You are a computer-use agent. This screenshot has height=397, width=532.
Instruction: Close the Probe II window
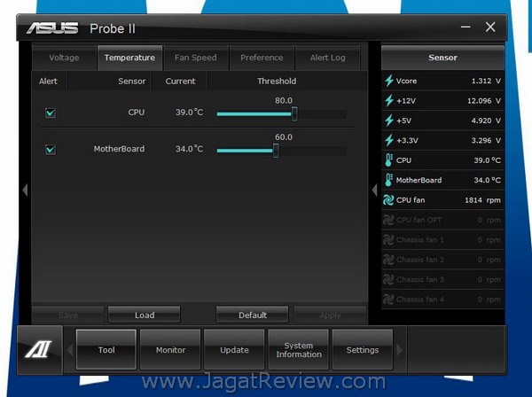point(490,27)
